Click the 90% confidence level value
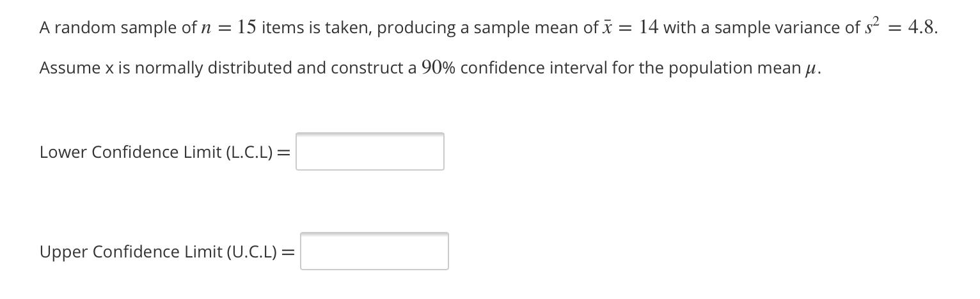The image size is (980, 299). [x=438, y=68]
